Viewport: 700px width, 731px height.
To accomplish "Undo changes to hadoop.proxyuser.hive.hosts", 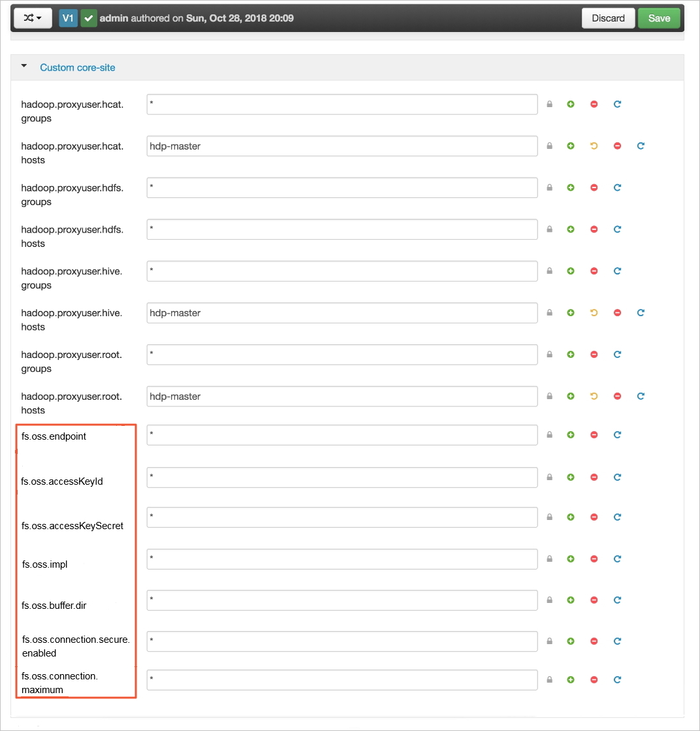I will pyautogui.click(x=594, y=313).
